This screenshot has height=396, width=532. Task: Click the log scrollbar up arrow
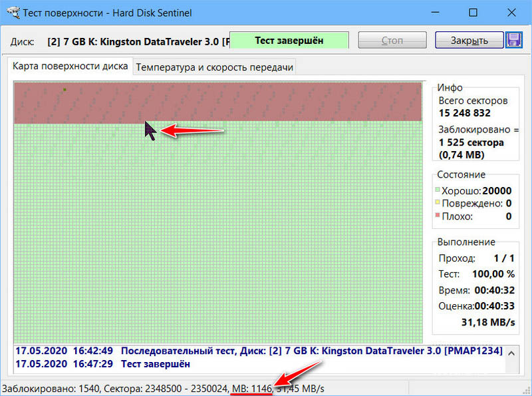pyautogui.click(x=511, y=353)
